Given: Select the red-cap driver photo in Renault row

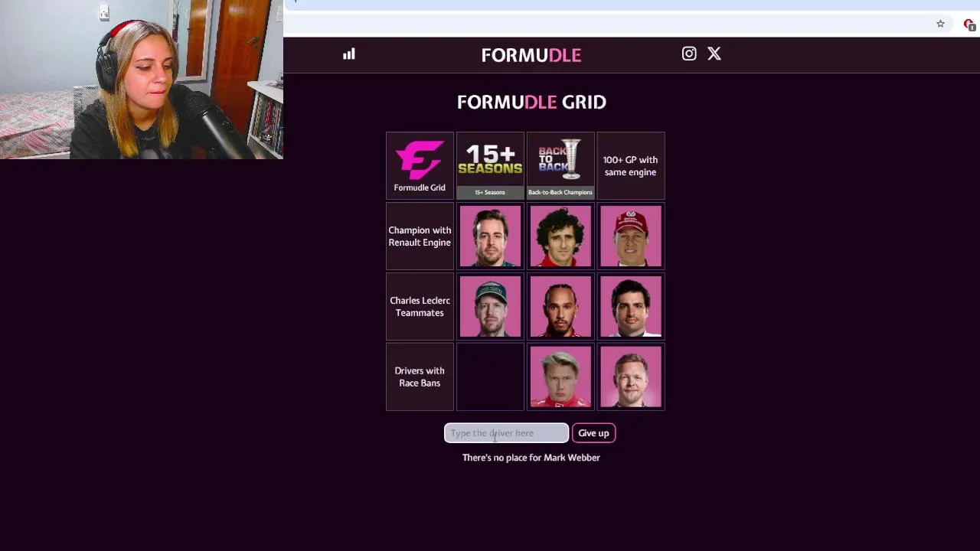Looking at the screenshot, I should tap(631, 236).
